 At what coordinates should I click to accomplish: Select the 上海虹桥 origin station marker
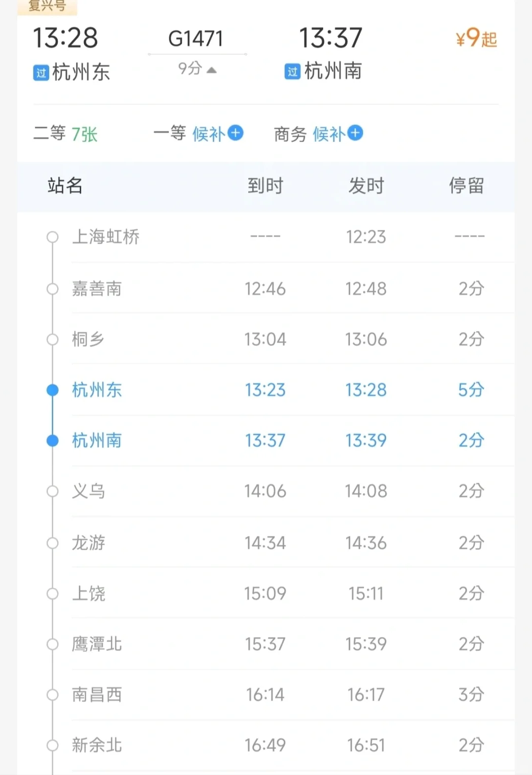coord(52,237)
